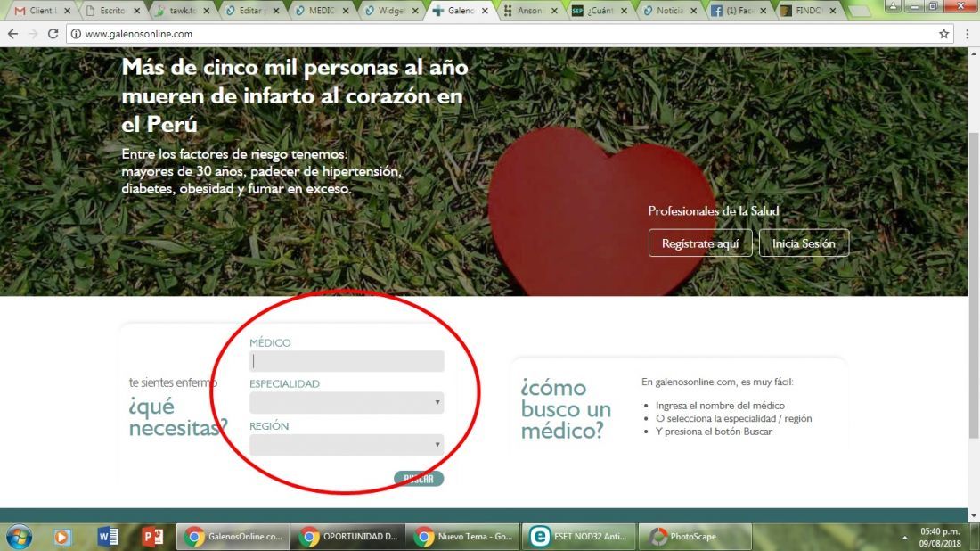Click the scrollbar up arrow
980x551 pixels.
click(973, 53)
